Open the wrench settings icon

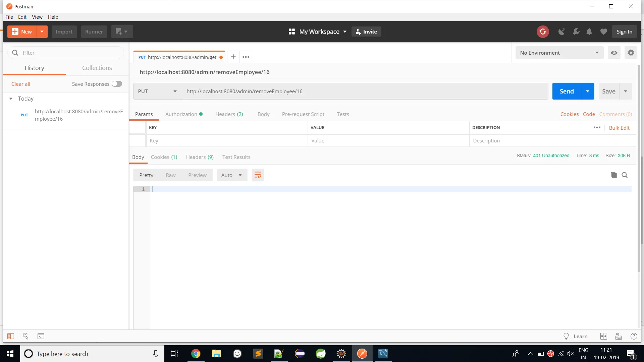576,32
